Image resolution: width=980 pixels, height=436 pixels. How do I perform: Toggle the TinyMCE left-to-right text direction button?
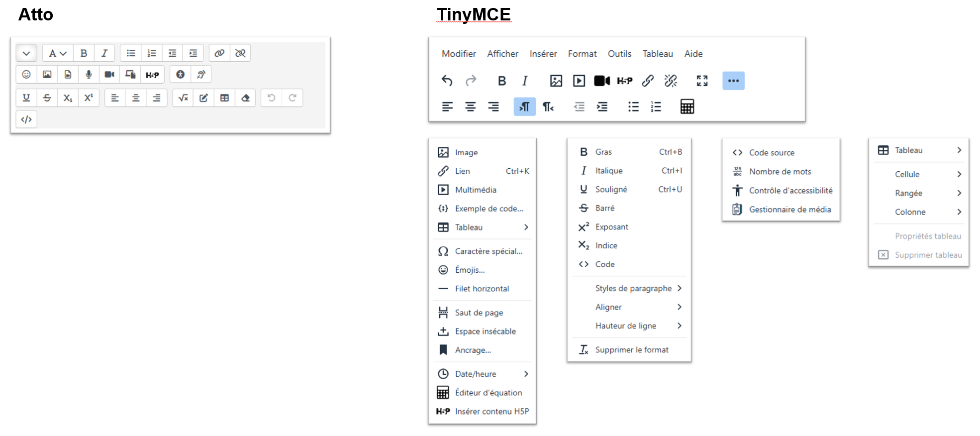point(524,107)
